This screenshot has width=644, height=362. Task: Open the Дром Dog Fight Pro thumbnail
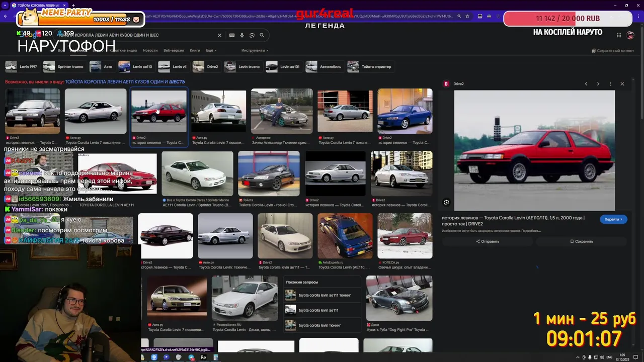point(399,298)
